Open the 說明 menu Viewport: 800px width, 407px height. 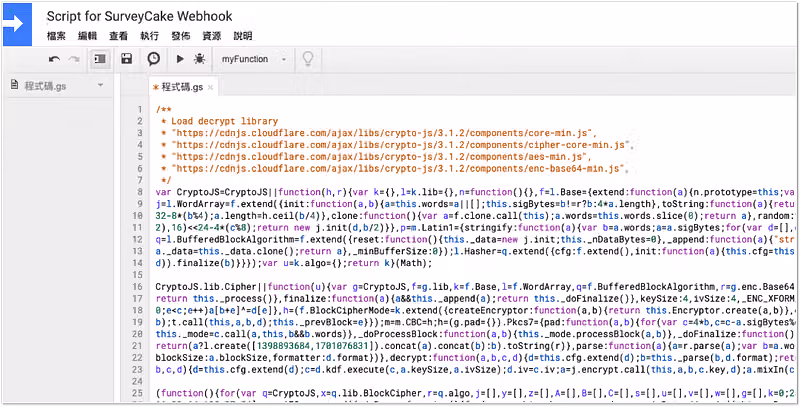(243, 36)
